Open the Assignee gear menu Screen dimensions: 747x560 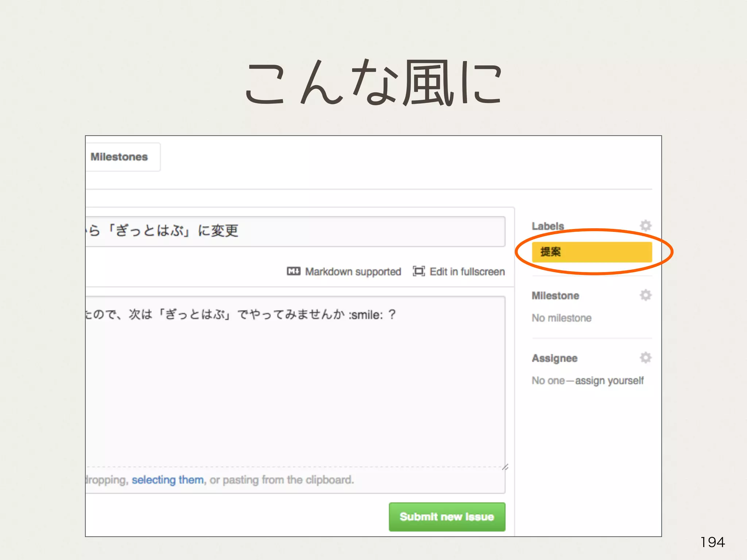click(x=645, y=358)
